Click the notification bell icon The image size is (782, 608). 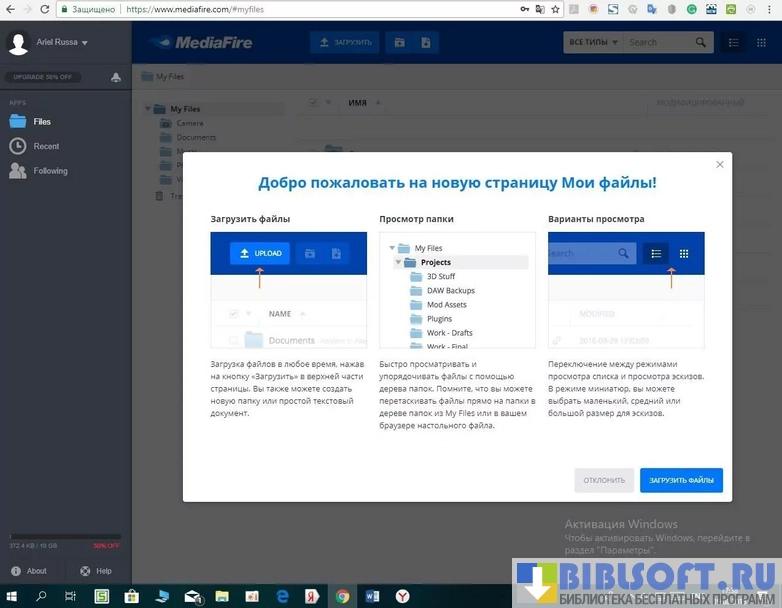[x=116, y=77]
